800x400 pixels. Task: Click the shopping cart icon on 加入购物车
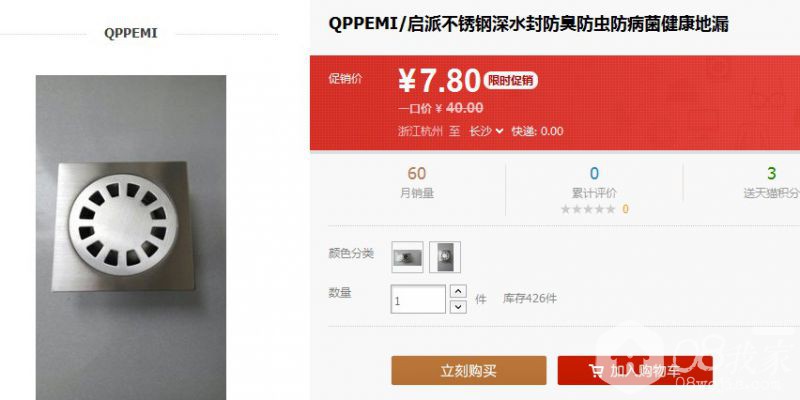coord(595,371)
